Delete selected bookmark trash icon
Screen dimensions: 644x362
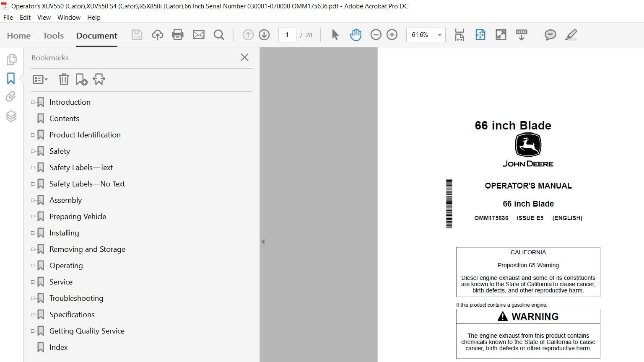pyautogui.click(x=64, y=79)
